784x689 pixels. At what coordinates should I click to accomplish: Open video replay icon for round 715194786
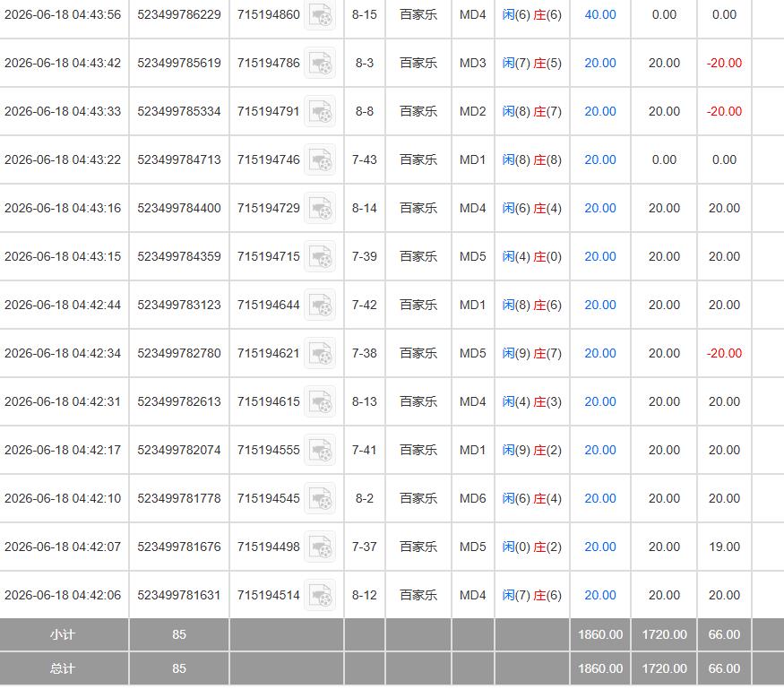(x=320, y=63)
